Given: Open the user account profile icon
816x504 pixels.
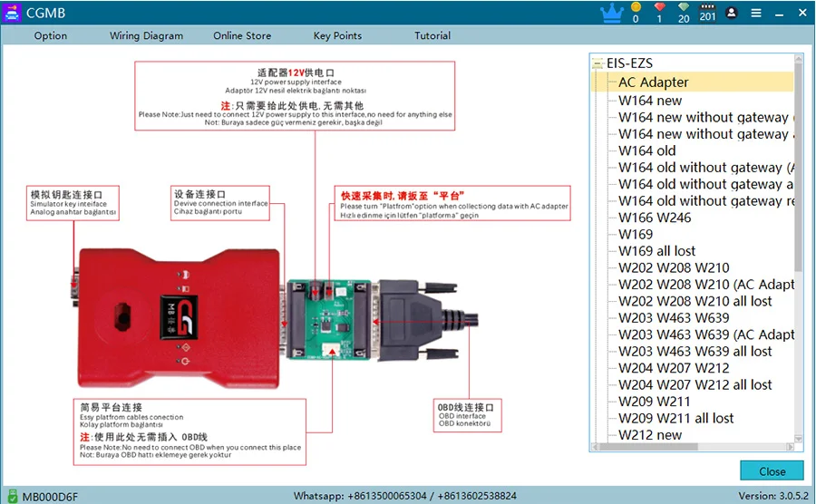Looking at the screenshot, I should pos(731,13).
